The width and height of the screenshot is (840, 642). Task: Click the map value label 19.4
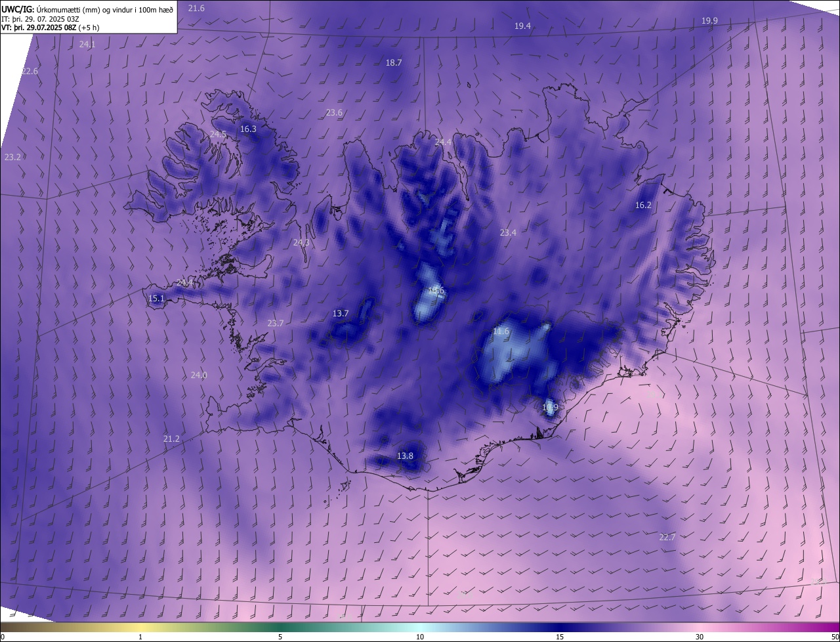tap(522, 26)
